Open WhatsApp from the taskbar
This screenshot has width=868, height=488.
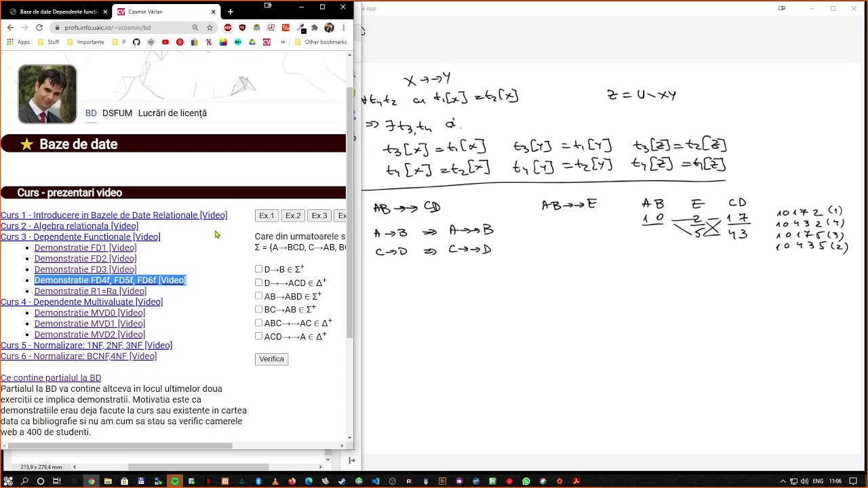click(526, 481)
